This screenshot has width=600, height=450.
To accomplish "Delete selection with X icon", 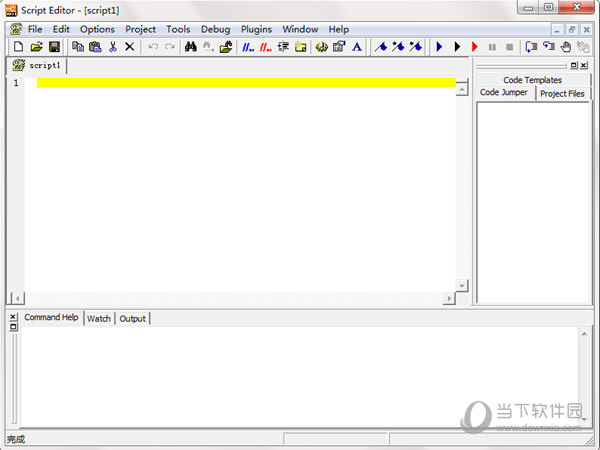I will (130, 47).
